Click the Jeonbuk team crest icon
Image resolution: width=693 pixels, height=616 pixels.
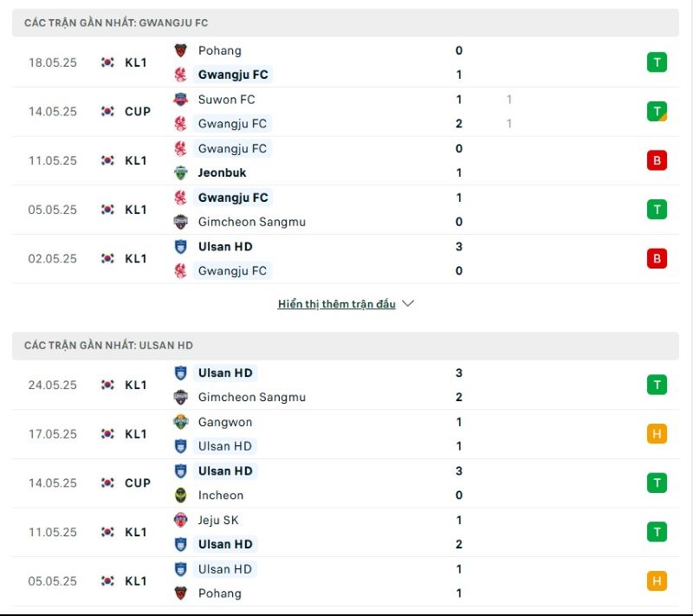coord(180,172)
